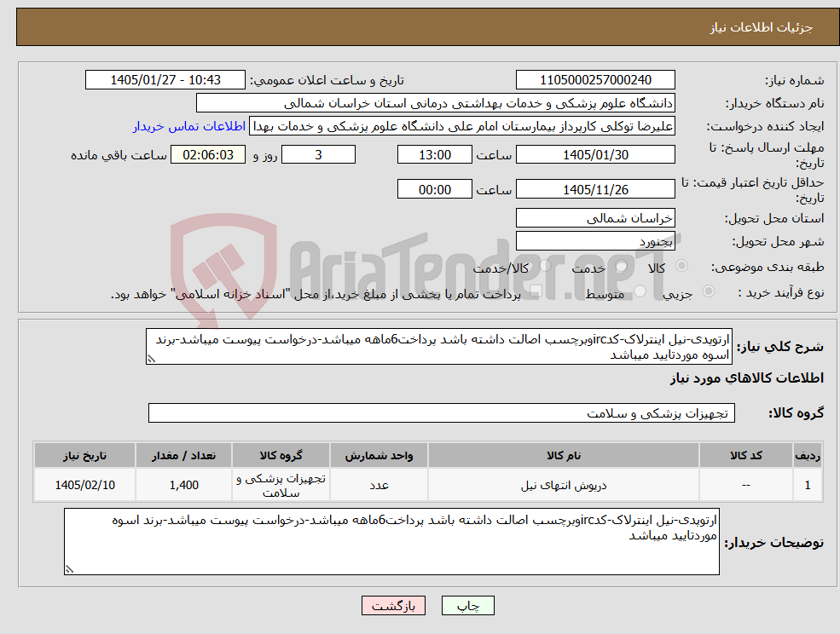
Task: Click the کد کالا column header
Action: pos(745,455)
